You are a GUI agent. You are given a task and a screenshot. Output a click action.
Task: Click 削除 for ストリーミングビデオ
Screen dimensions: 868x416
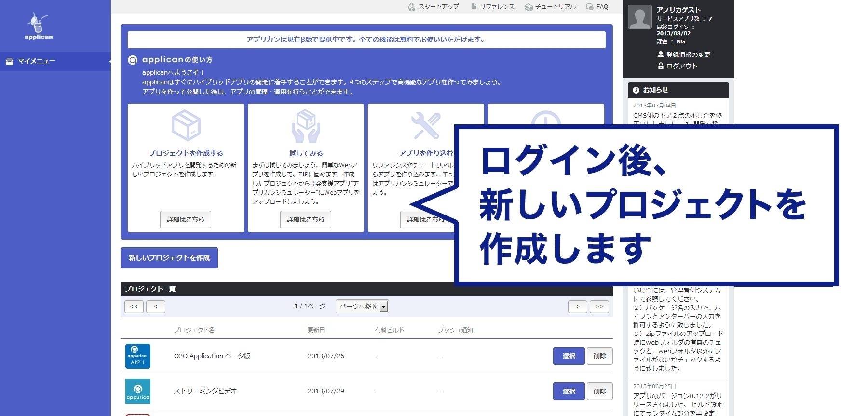[x=600, y=391]
